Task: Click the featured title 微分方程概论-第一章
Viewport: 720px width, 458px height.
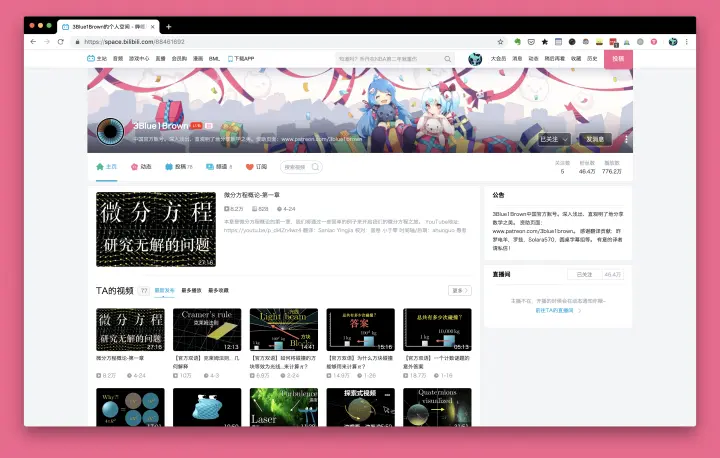Action: pyautogui.click(x=252, y=195)
